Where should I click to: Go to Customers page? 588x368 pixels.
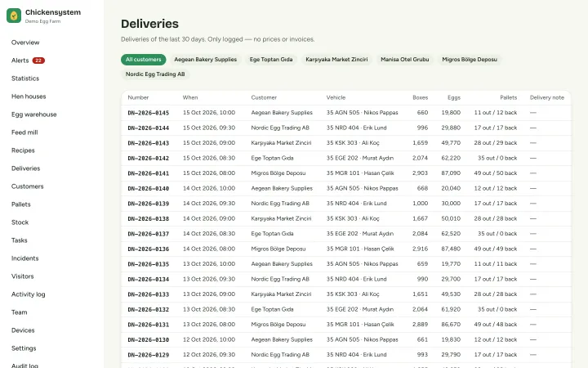(x=28, y=186)
